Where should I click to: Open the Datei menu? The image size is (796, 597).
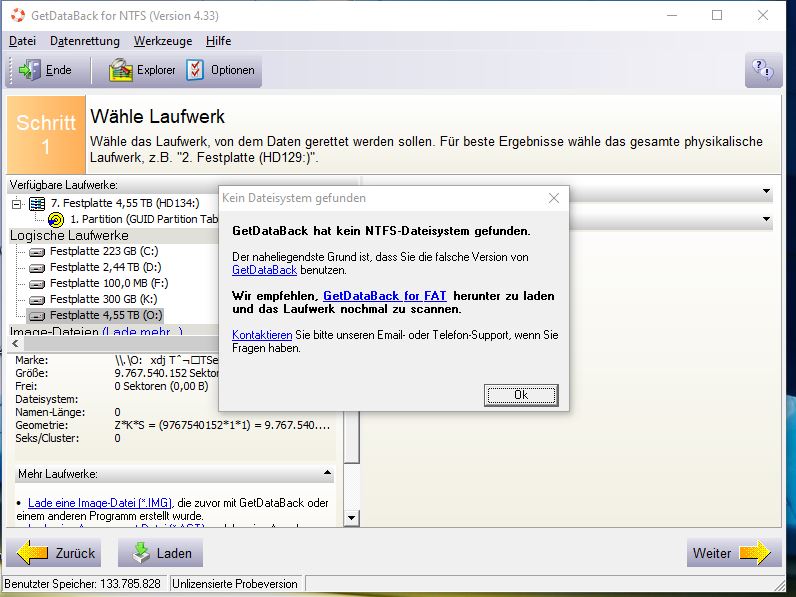coord(22,41)
